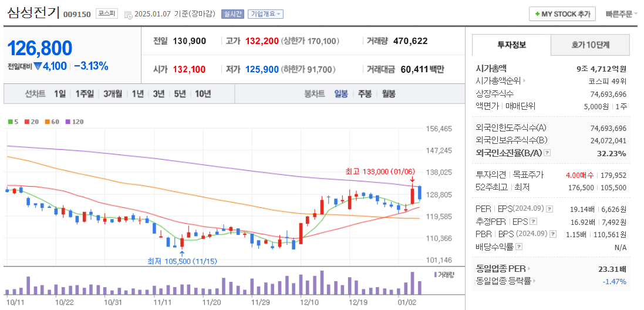Image resolution: width=644 pixels, height=310 pixels.
Task: Click the 거래량 volume legend marker
Action: (436, 275)
